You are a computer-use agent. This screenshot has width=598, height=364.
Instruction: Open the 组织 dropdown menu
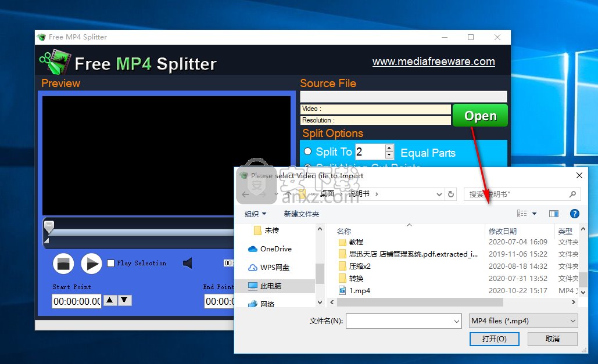pos(255,214)
